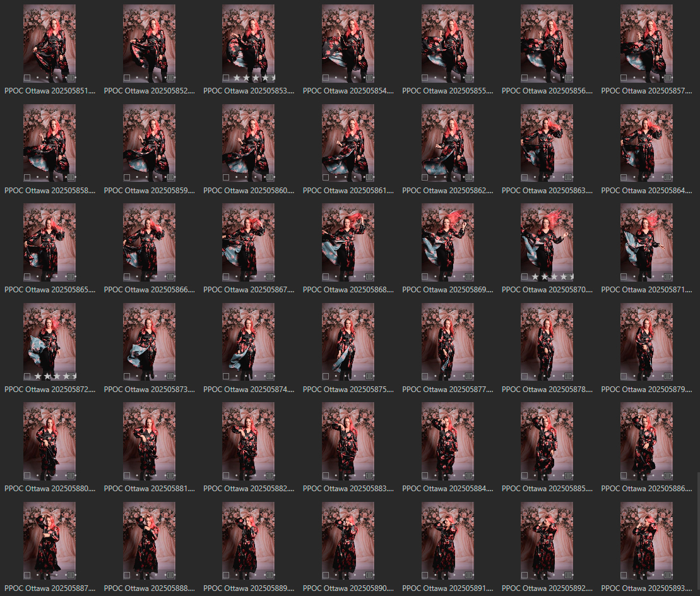Pick the thumbnail image of photo 202505890
The image size is (700, 596).
click(348, 537)
